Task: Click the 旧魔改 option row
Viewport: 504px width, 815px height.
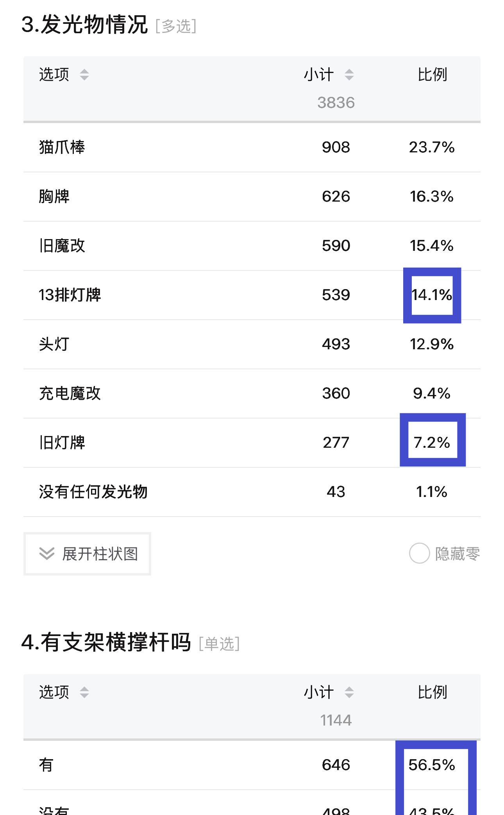Action: coord(252,246)
